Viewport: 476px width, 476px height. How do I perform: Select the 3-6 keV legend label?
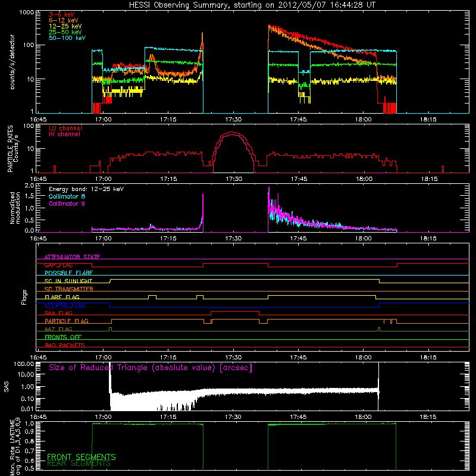click(x=61, y=14)
